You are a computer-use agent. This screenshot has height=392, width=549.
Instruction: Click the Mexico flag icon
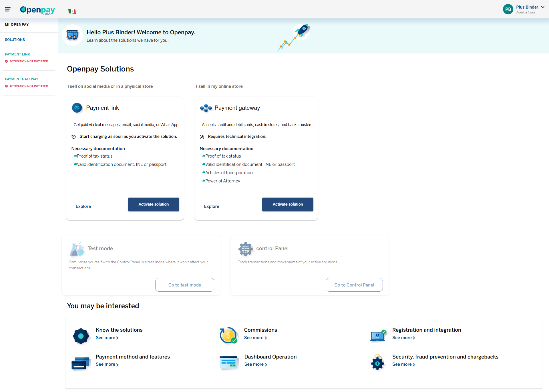pyautogui.click(x=72, y=11)
